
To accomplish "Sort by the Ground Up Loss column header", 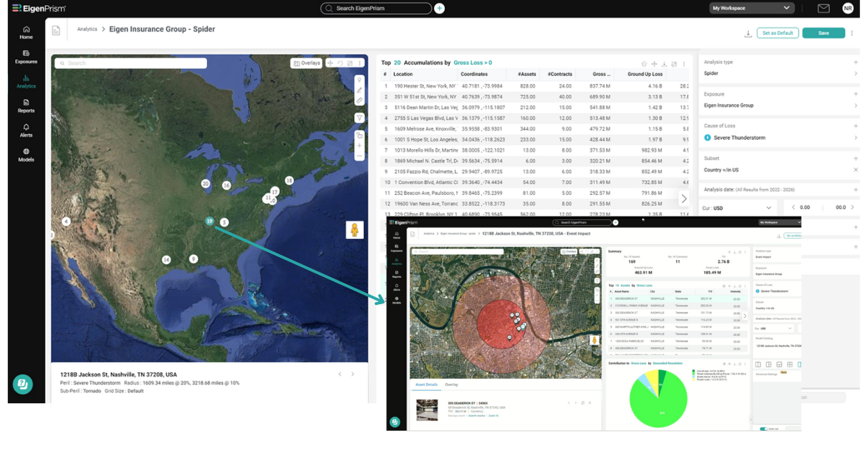I will pos(644,74).
